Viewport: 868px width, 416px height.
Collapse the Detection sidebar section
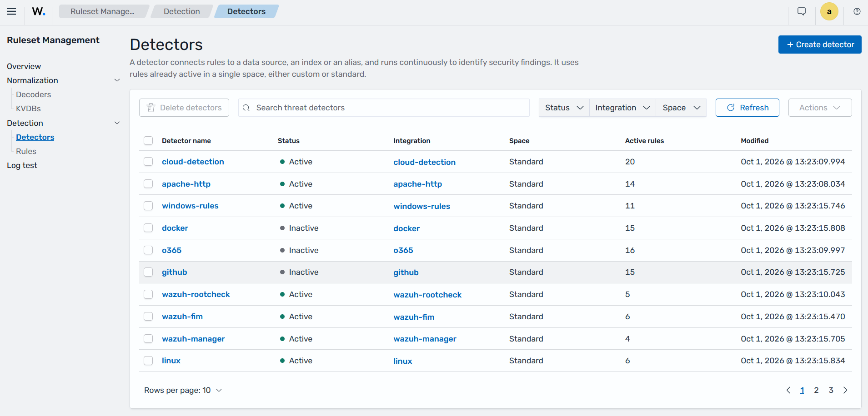coord(117,123)
